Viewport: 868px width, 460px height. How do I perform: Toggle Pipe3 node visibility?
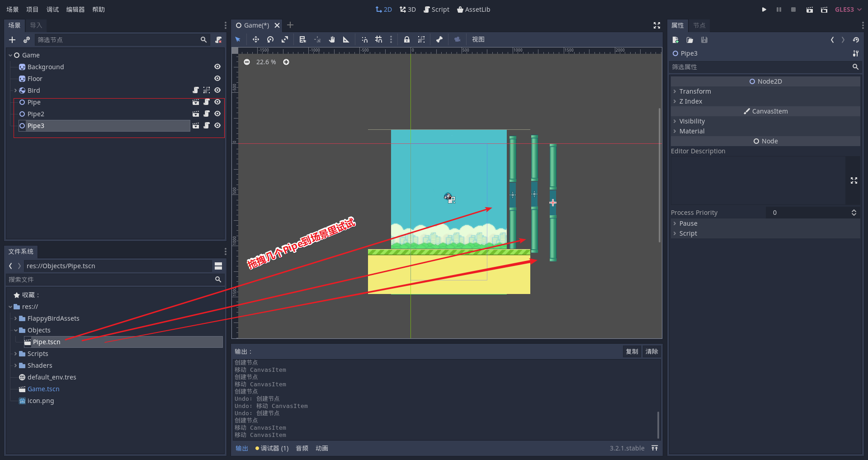[217, 125]
